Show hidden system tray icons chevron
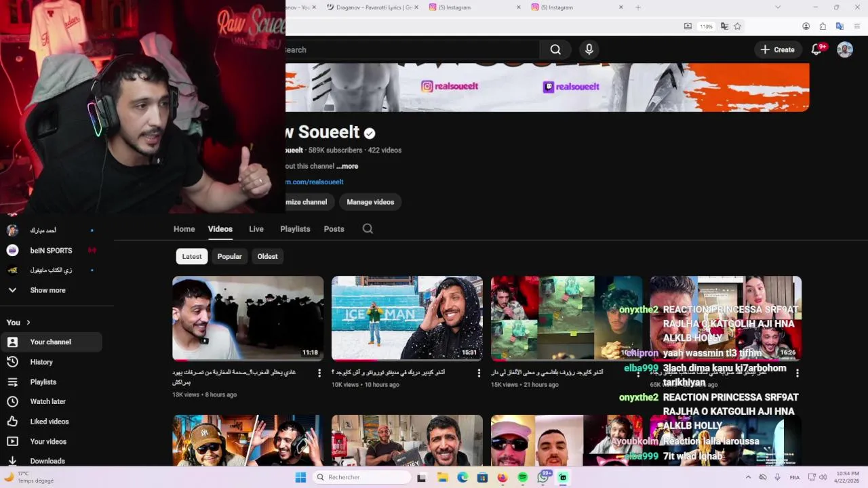The height and width of the screenshot is (488, 868). tap(748, 477)
